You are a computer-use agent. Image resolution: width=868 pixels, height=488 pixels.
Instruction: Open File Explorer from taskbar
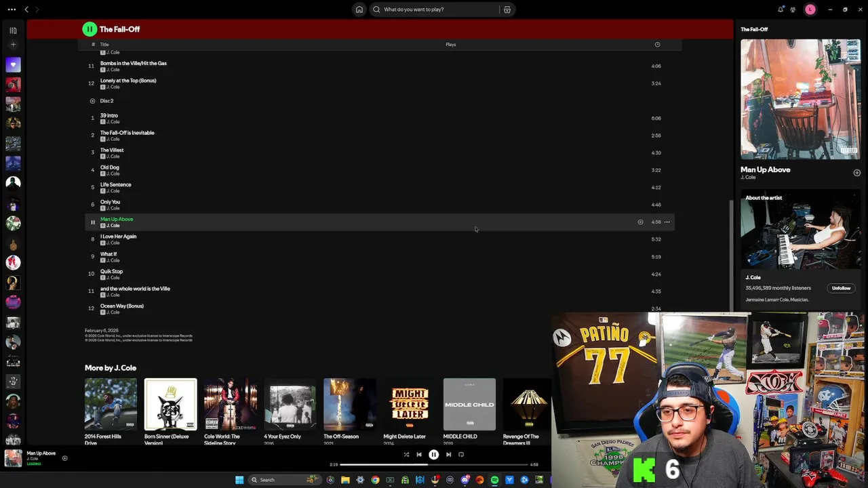(345, 480)
